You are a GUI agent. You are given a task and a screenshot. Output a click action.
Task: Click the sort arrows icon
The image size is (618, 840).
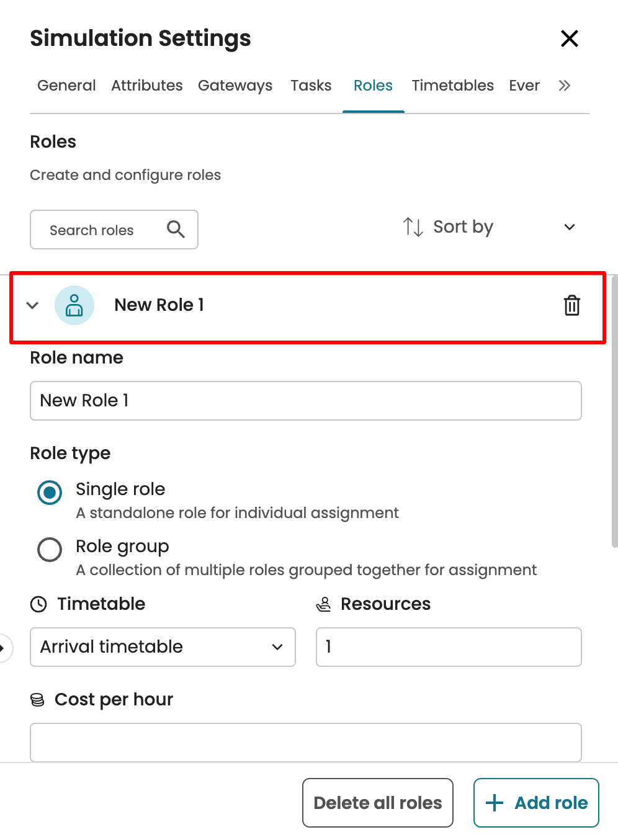pos(413,227)
